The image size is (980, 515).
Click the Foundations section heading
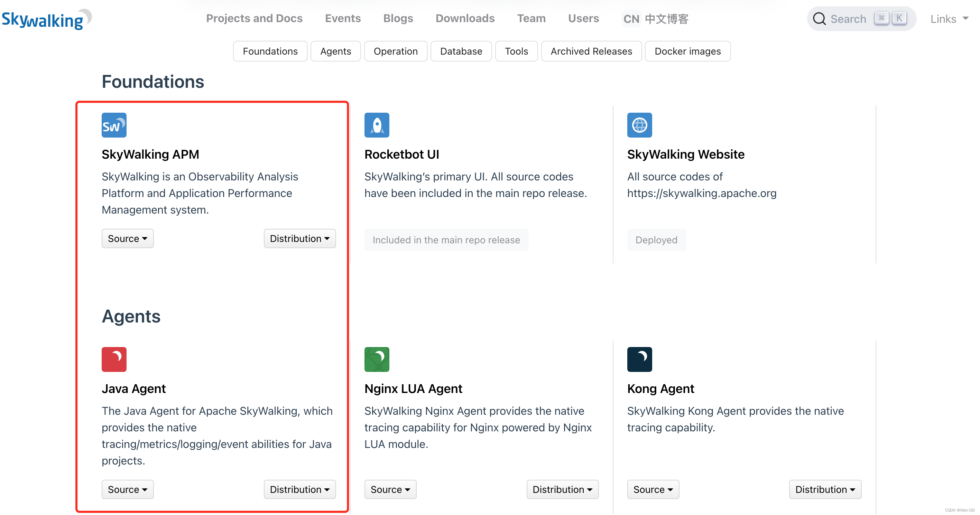point(152,82)
